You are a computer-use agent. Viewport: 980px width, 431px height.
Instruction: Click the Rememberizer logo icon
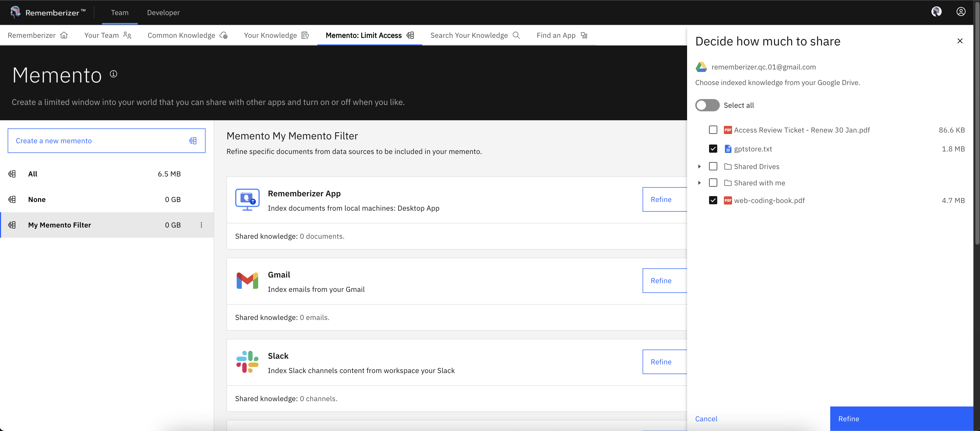coord(15,12)
